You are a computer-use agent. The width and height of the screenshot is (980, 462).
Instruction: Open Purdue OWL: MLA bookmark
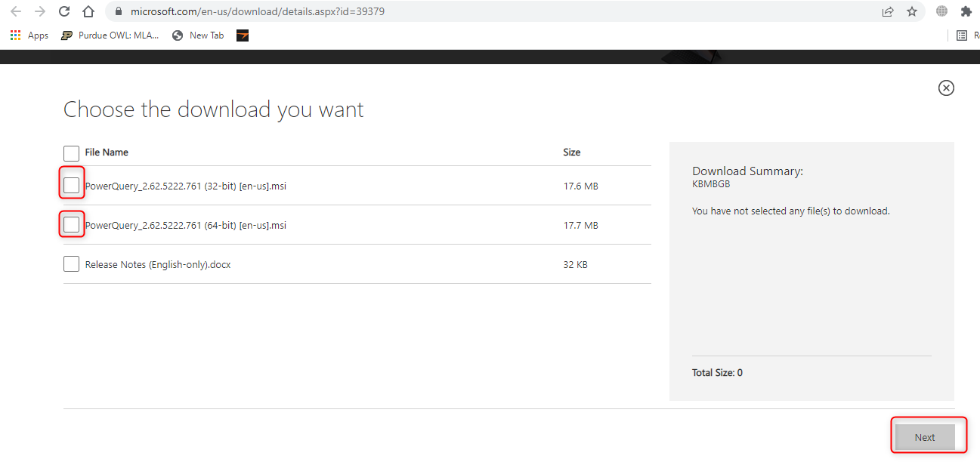pyautogui.click(x=110, y=35)
